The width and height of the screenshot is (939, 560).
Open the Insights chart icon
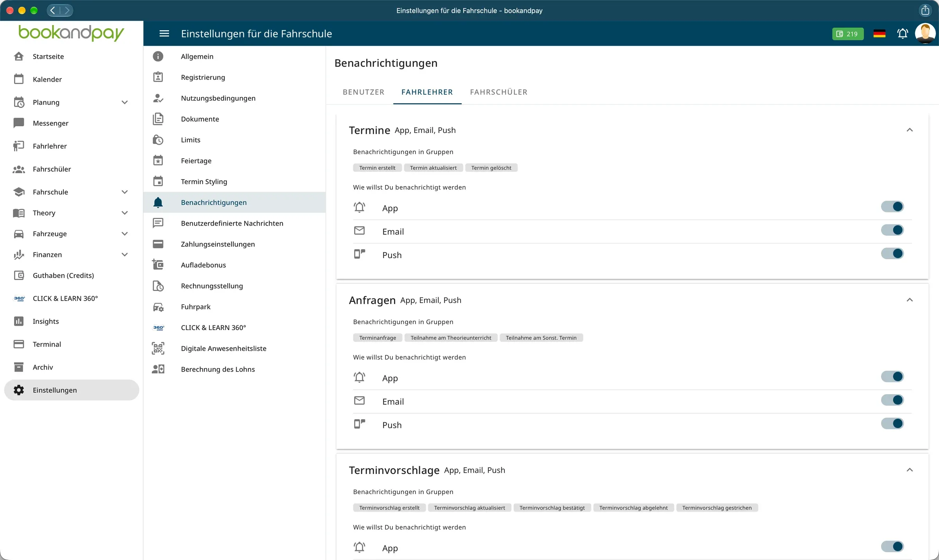coord(19,321)
